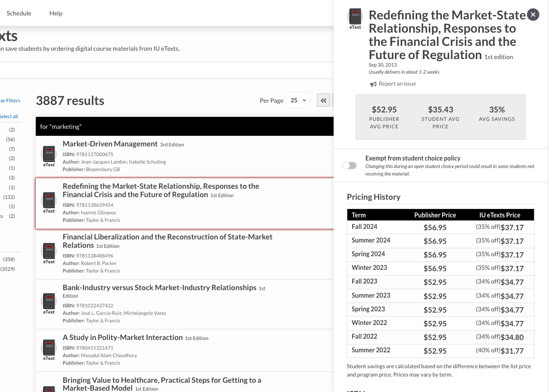Click the $35.43 student avg price
Viewport: 549px width, 392px height.
pos(440,109)
